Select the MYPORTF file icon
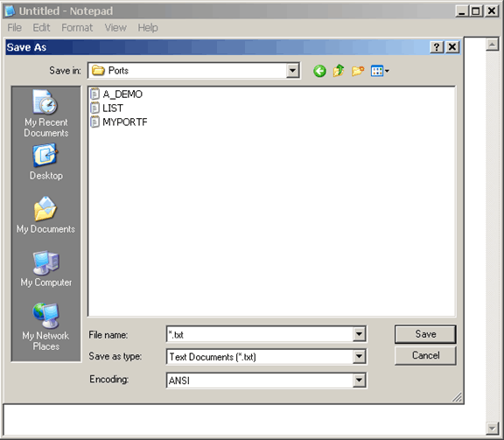 point(94,122)
